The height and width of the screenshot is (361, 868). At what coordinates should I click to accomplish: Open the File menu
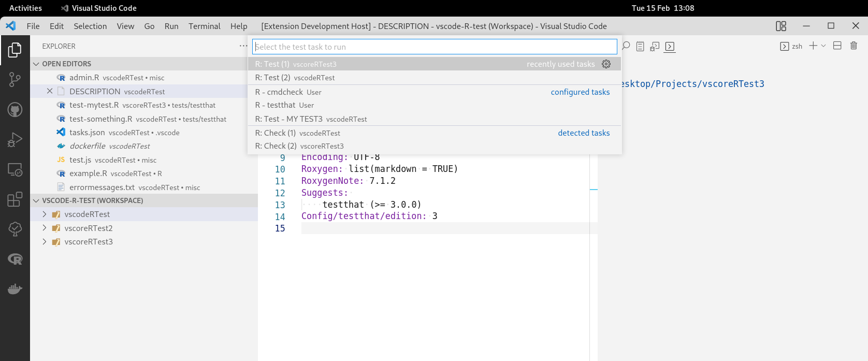click(x=33, y=26)
